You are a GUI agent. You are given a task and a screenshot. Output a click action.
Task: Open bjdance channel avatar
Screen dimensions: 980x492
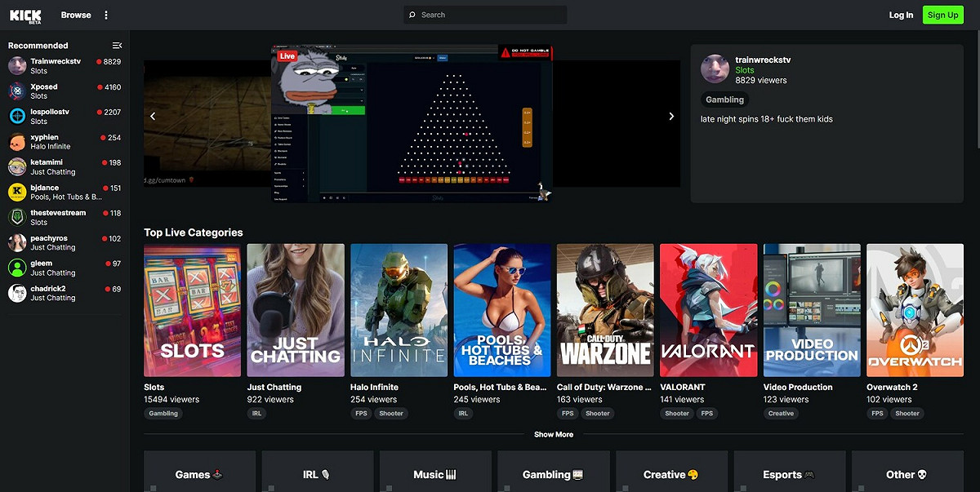pyautogui.click(x=17, y=193)
